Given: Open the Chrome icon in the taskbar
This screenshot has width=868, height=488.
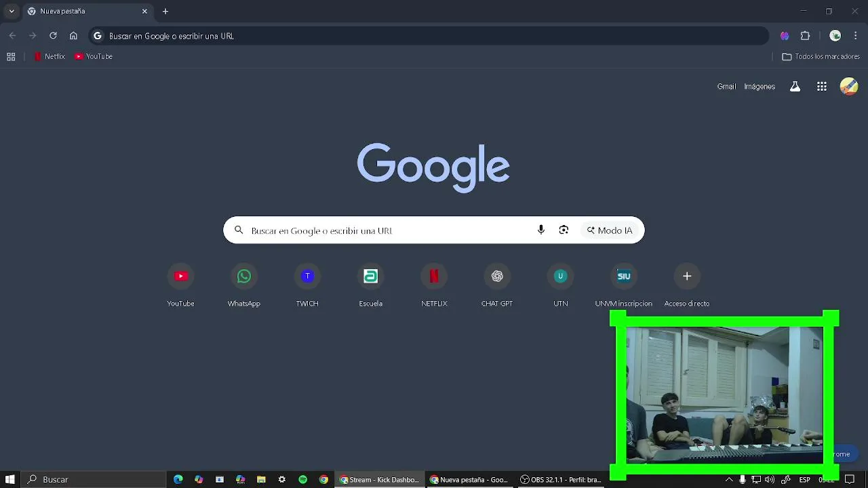Looking at the screenshot, I should click(323, 480).
